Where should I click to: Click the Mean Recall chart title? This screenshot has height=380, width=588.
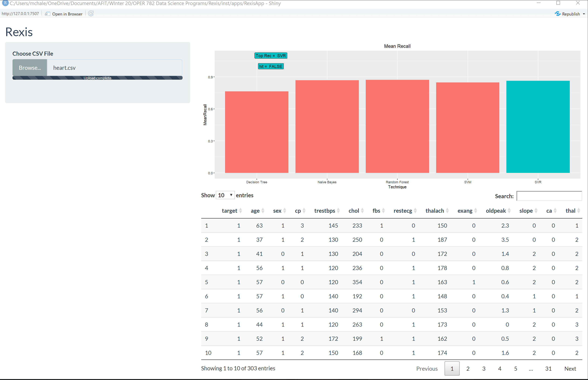pyautogui.click(x=397, y=46)
